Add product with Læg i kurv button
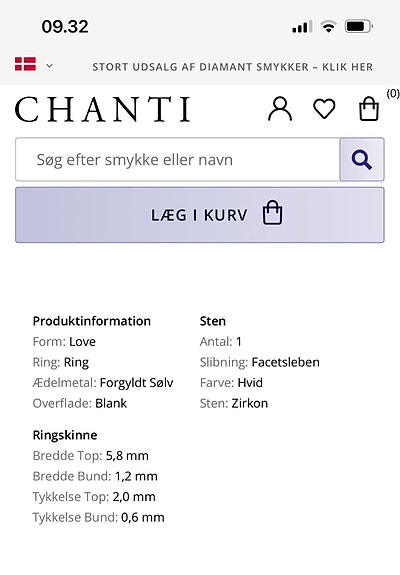This screenshot has height=575, width=400. coord(200,215)
